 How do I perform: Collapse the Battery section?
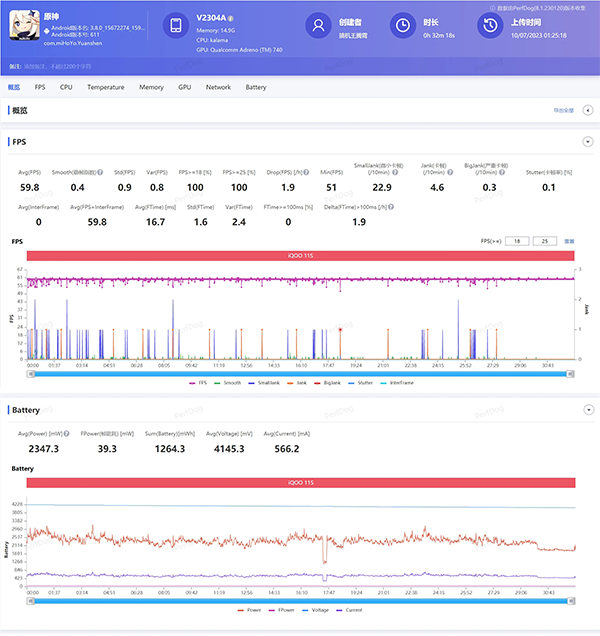pyautogui.click(x=587, y=409)
